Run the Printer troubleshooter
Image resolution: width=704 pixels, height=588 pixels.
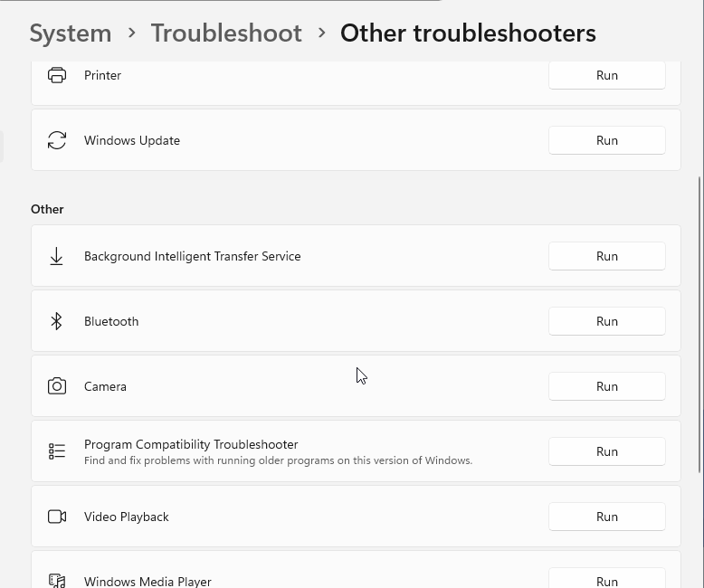pos(607,75)
